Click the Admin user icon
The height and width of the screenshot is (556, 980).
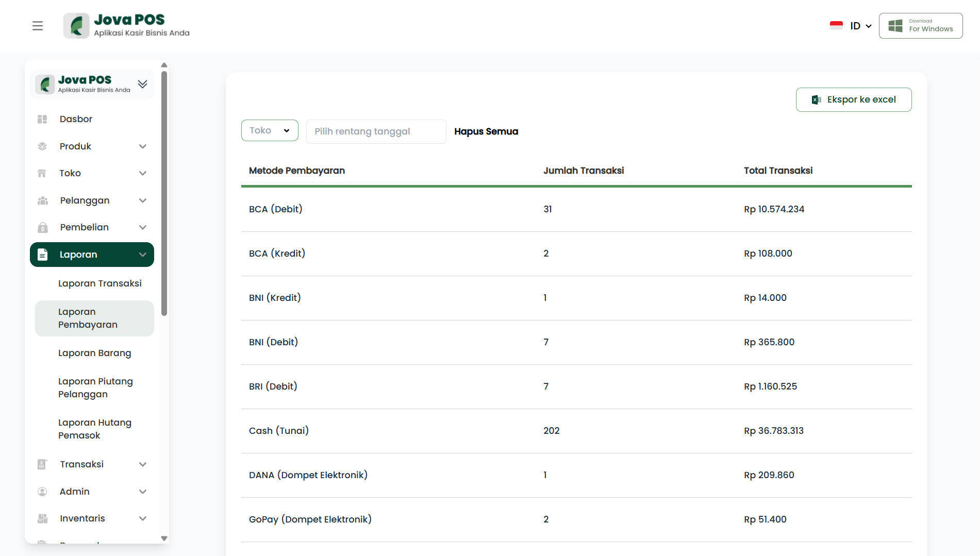point(42,492)
